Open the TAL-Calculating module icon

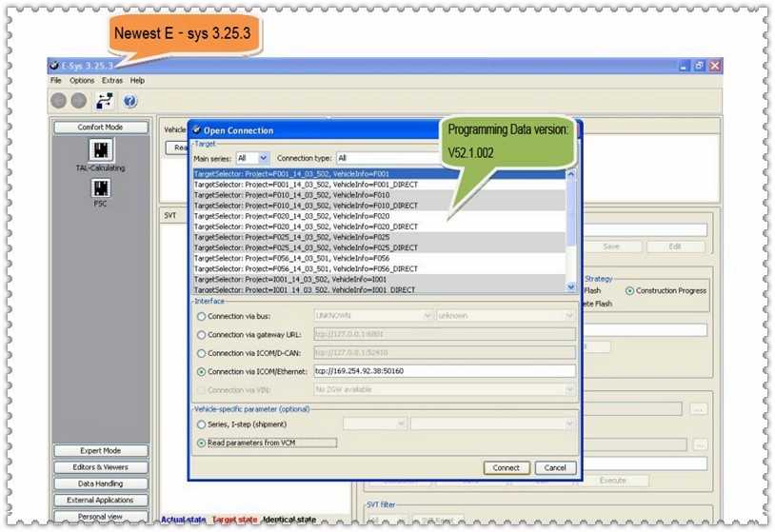[100, 150]
